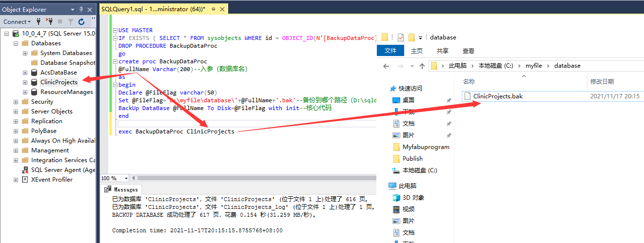Image resolution: width=644 pixels, height=243 pixels.
Task: Open the 100 % zoom dropdown
Action: 127,178
